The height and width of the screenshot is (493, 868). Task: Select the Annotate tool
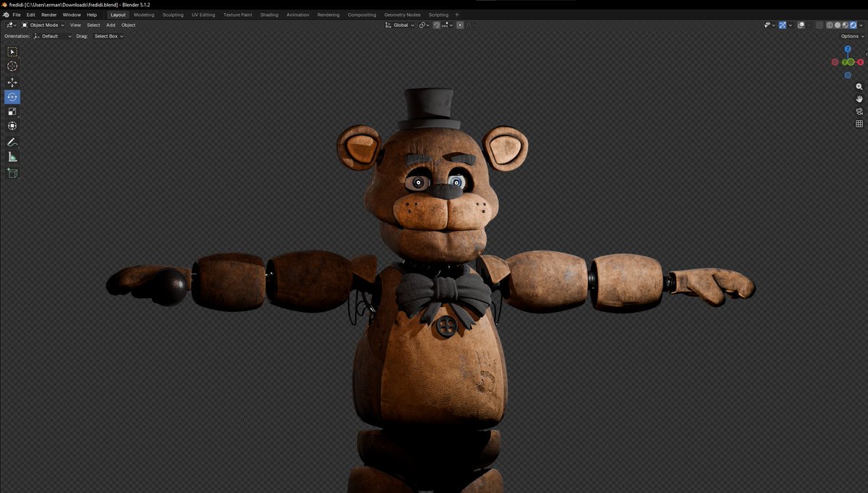[12, 143]
